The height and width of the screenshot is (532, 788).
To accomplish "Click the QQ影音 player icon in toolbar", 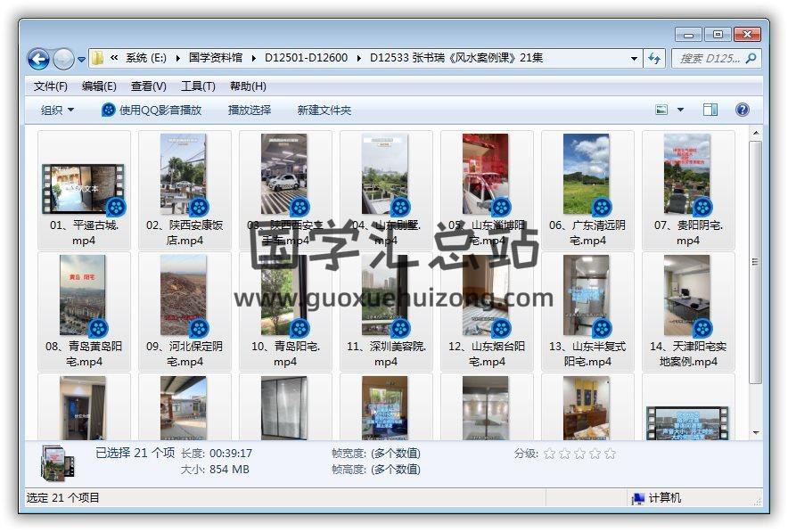I will tap(109, 110).
